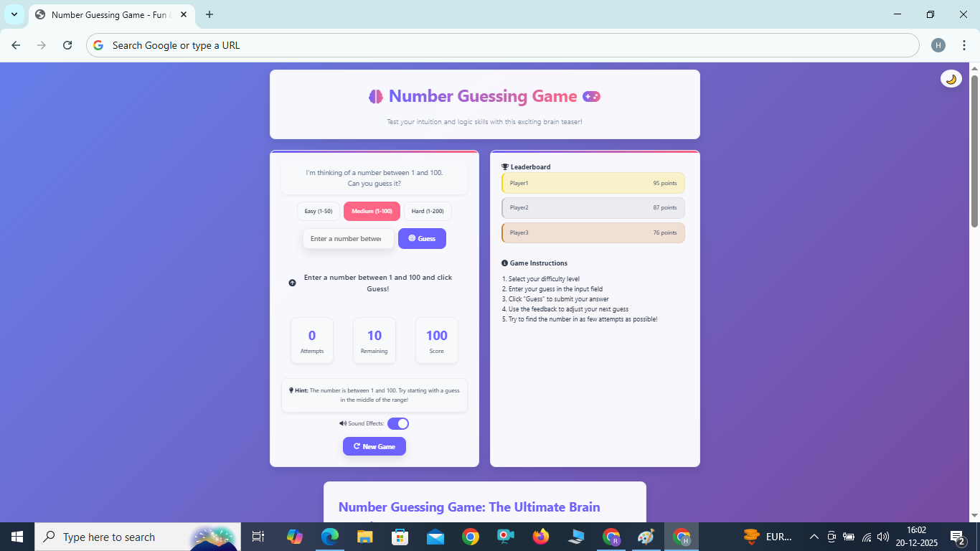Click the info icon beside Game Instructions

coord(504,263)
